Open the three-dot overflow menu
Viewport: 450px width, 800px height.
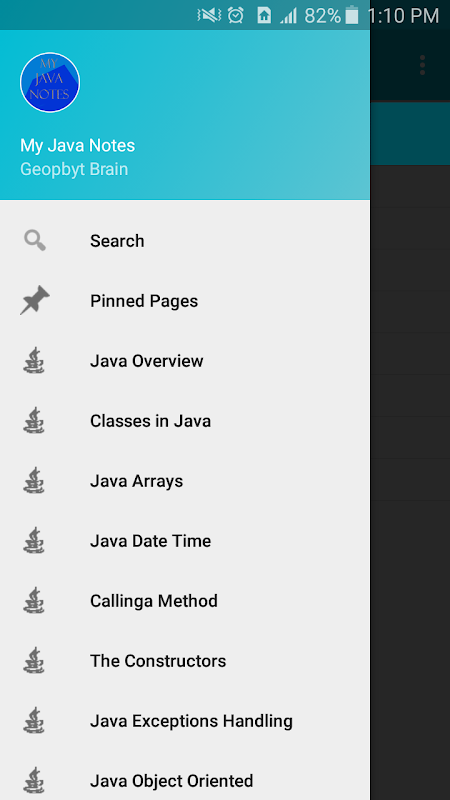click(422, 65)
